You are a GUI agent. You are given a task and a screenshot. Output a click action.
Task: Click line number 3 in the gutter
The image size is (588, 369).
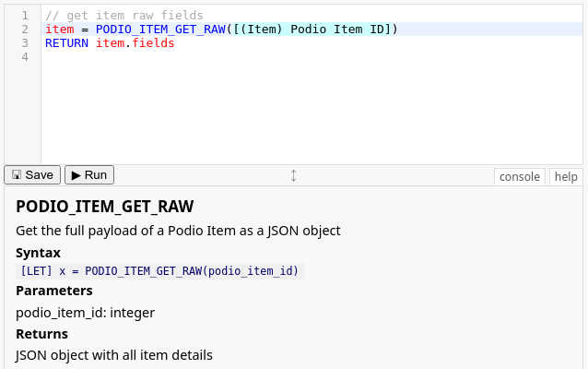[x=24, y=43]
